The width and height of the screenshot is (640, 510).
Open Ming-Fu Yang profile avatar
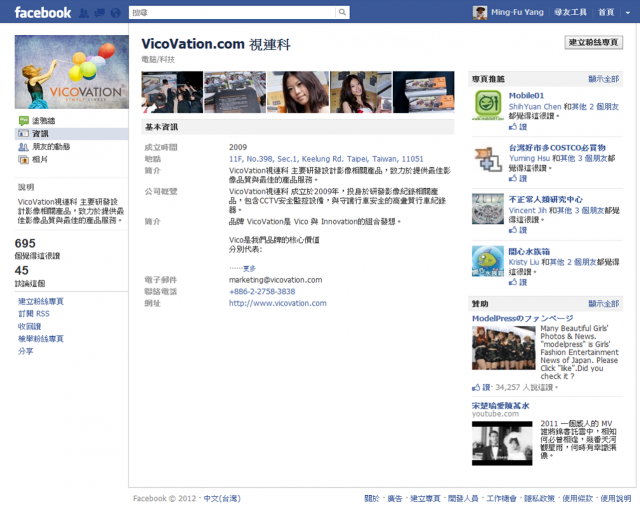tap(480, 13)
